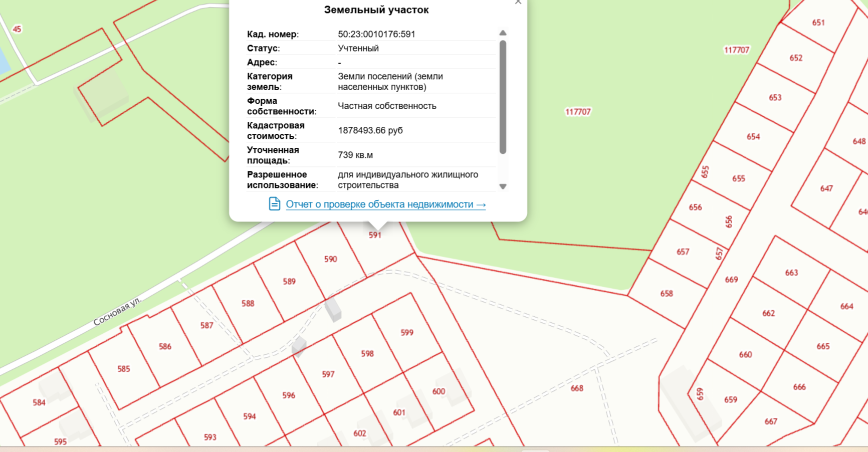This screenshot has height=452, width=868.
Task: Click parcel 599 on the map
Action: pos(407,333)
